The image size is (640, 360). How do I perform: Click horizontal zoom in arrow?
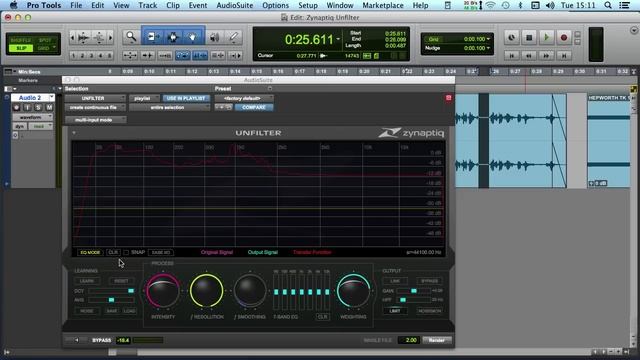[x=111, y=38]
